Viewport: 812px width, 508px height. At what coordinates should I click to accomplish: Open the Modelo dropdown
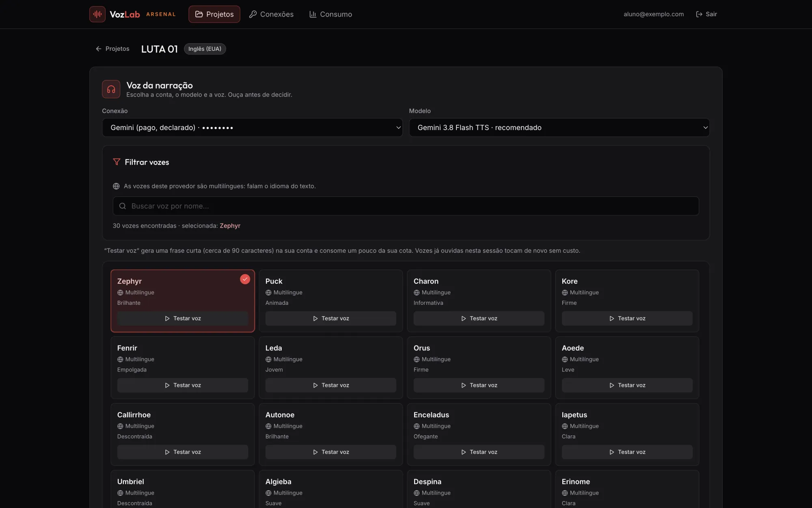(559, 128)
